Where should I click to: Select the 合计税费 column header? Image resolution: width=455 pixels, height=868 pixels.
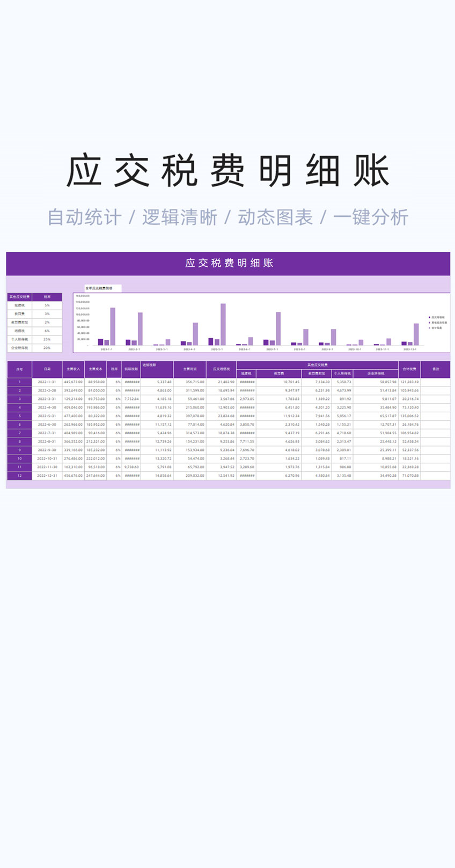(x=409, y=369)
